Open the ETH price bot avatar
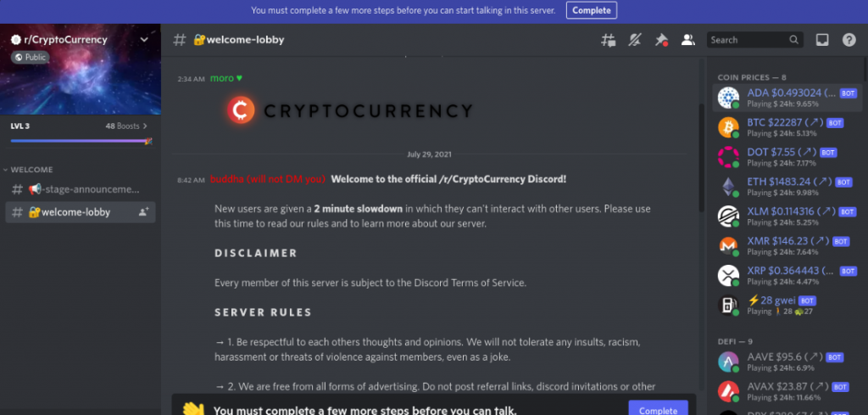The image size is (868, 415). [x=728, y=187]
